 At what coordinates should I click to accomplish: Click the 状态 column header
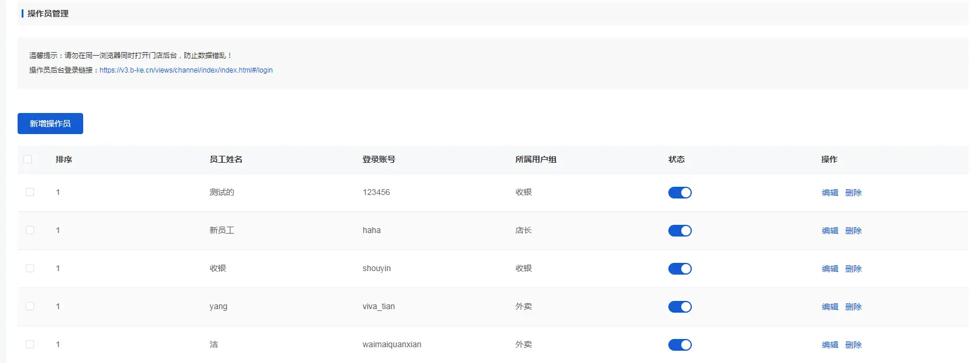(x=677, y=159)
